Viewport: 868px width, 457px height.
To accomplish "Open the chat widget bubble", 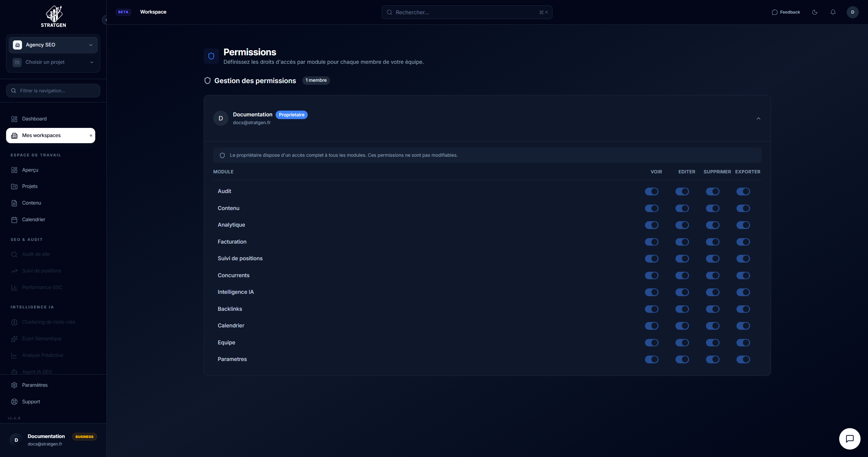I will click(849, 439).
